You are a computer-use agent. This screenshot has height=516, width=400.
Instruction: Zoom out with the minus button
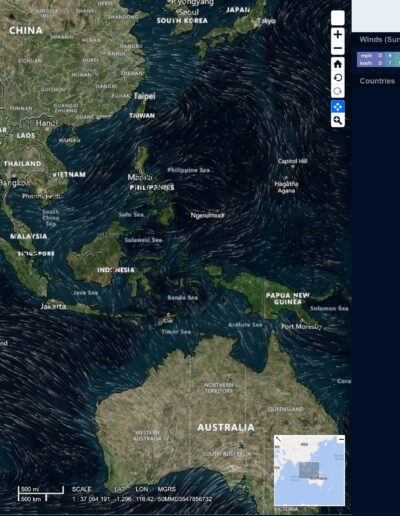(x=338, y=49)
